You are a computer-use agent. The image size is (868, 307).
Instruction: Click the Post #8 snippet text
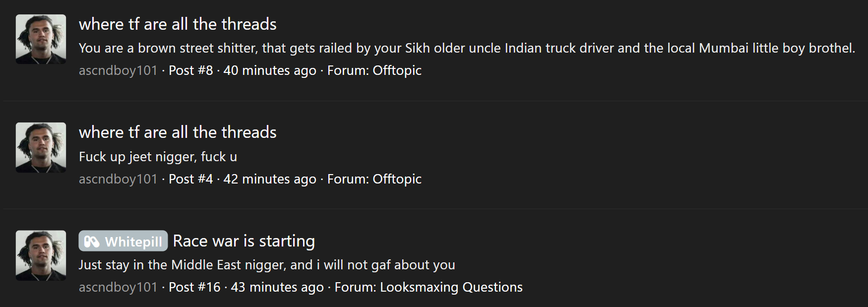(x=467, y=48)
